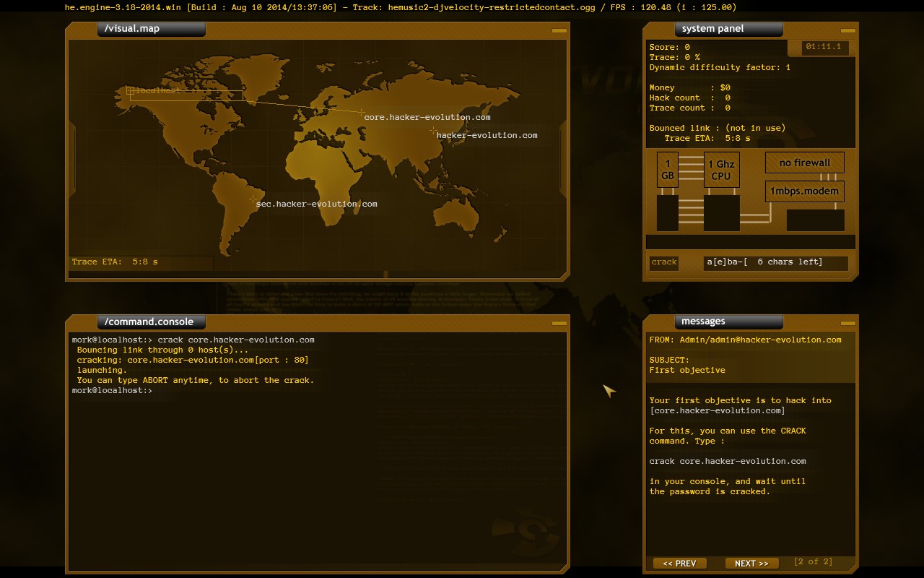
Task: Click 'crack core.hacker-evolution.com' in the message body
Action: tap(728, 461)
